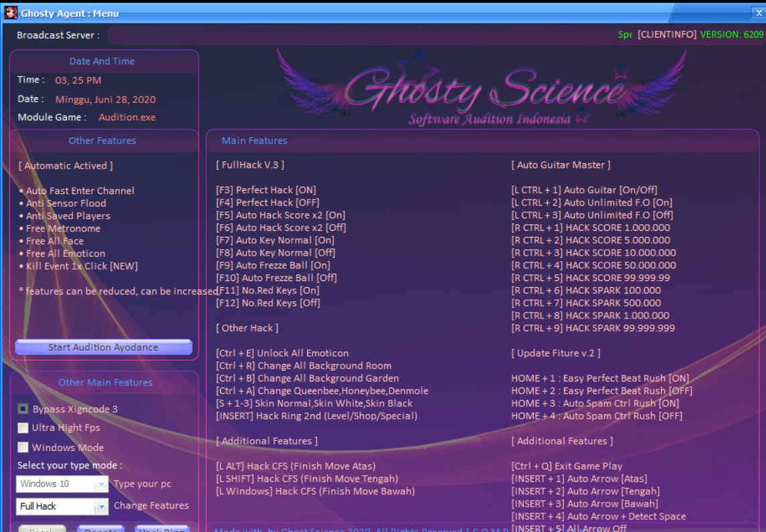This screenshot has width=766, height=532.
Task: Click the [CLIENTINFO] text
Action: (x=667, y=35)
